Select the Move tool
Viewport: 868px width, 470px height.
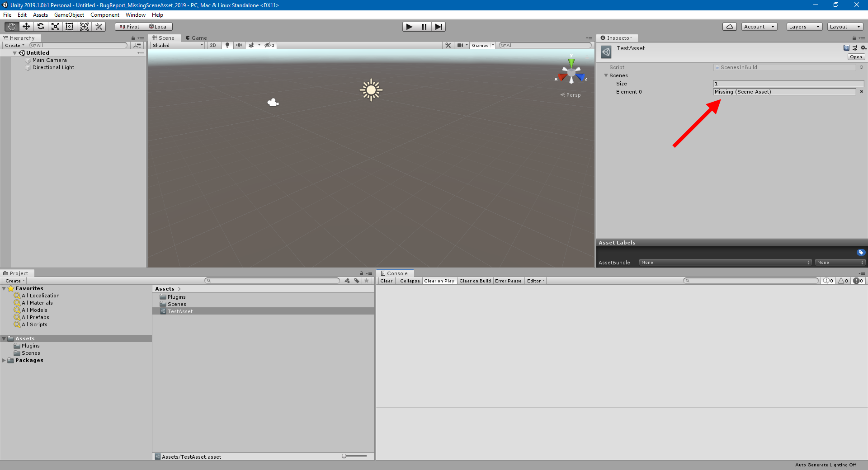(x=26, y=26)
